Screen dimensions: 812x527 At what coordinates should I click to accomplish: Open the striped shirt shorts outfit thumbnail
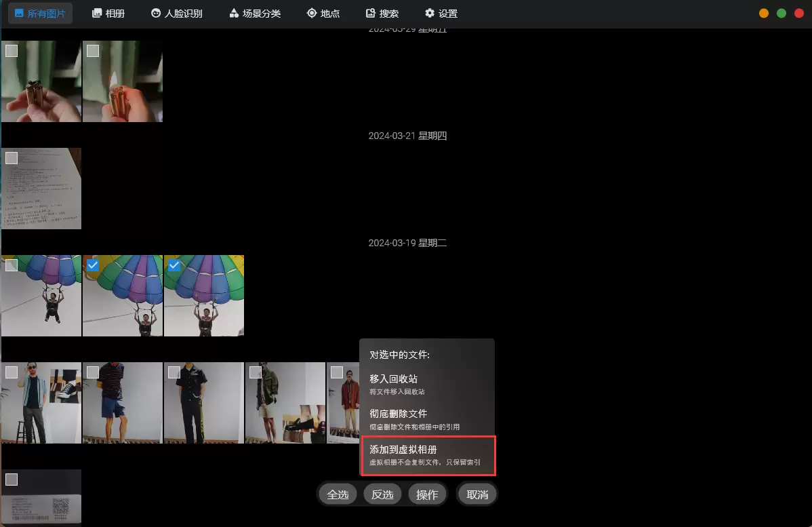[x=123, y=403]
